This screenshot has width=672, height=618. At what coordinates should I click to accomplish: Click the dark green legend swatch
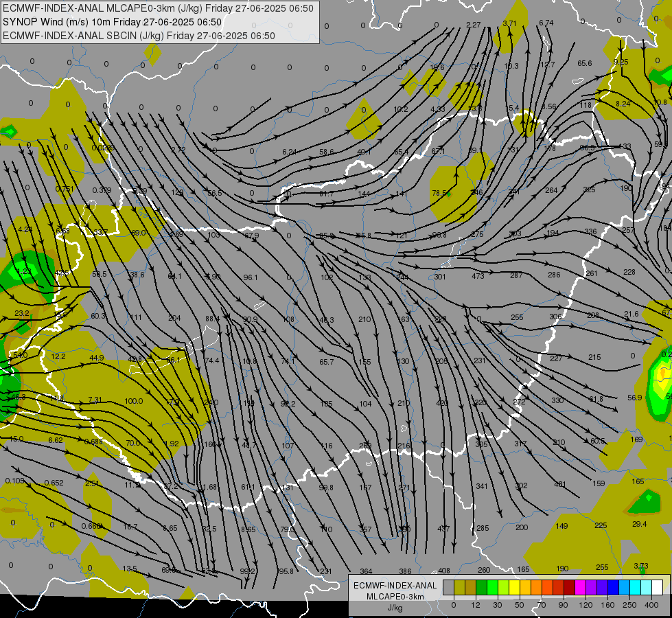482,587
